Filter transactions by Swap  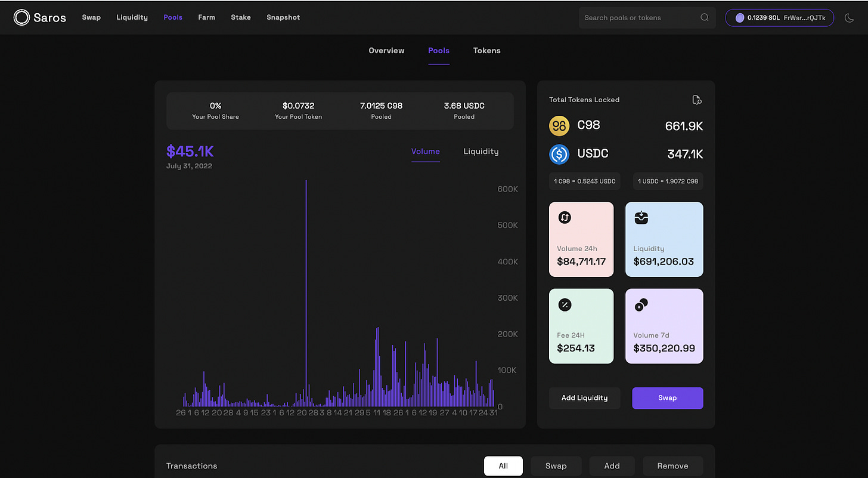point(556,466)
